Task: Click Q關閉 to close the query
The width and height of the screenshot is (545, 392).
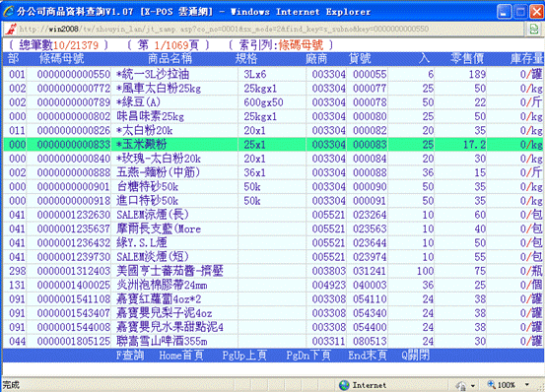Action: coord(415,356)
